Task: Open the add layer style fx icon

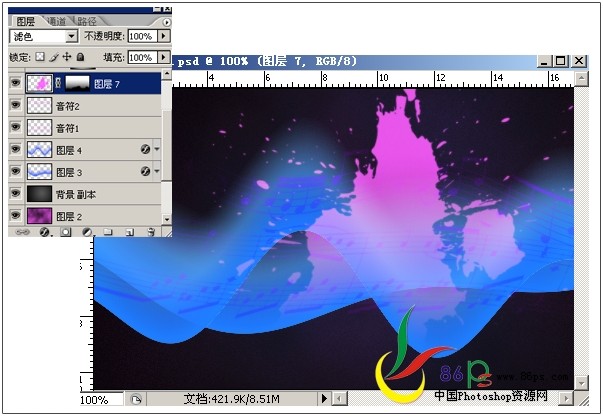Action: (x=45, y=232)
